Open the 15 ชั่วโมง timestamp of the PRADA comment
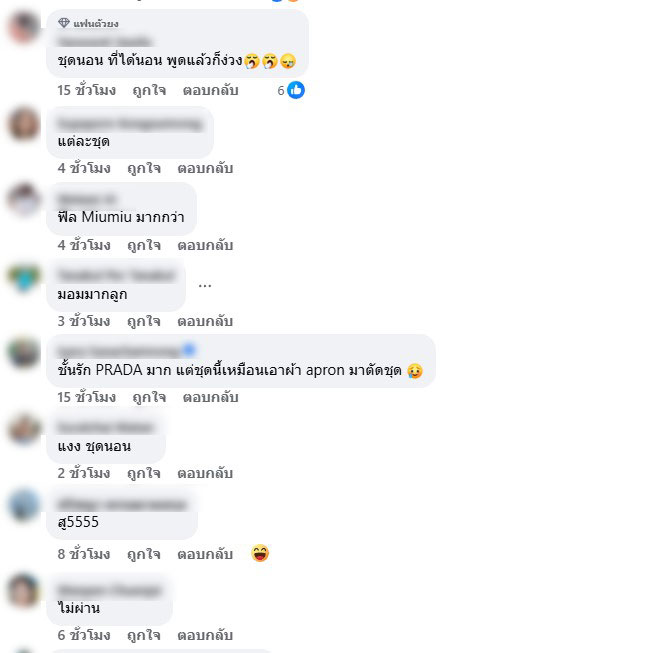658x653 pixels. pos(86,397)
